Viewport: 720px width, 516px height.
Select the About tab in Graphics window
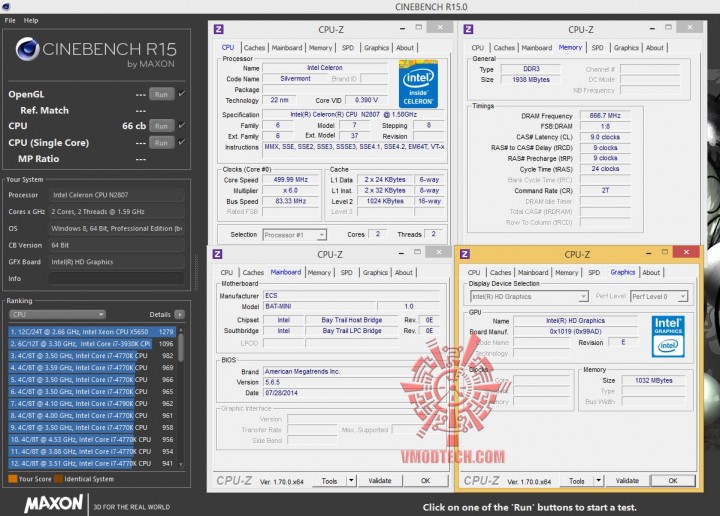click(x=651, y=273)
